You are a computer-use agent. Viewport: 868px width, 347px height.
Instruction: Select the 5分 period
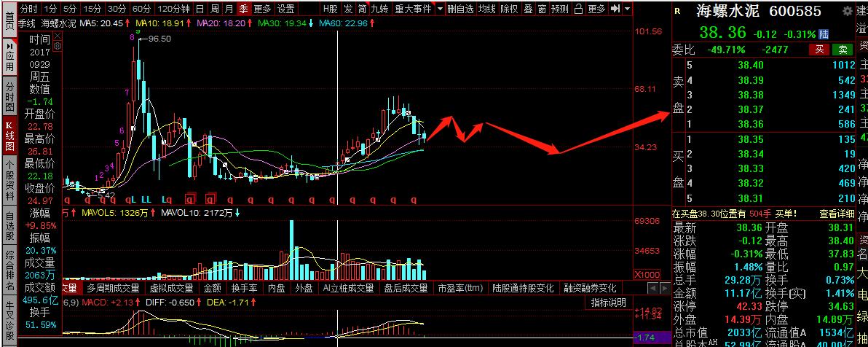click(70, 9)
